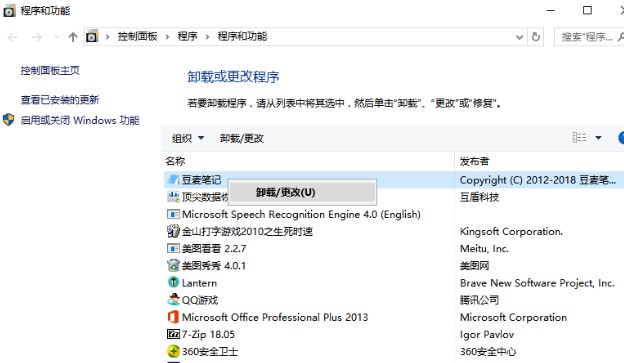Viewport: 624px width, 363px height.
Task: Open 查看已安装的更新 link
Action: click(x=60, y=100)
